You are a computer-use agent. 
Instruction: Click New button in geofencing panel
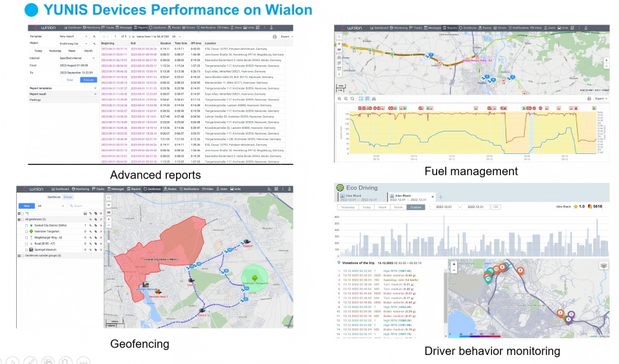click(27, 206)
